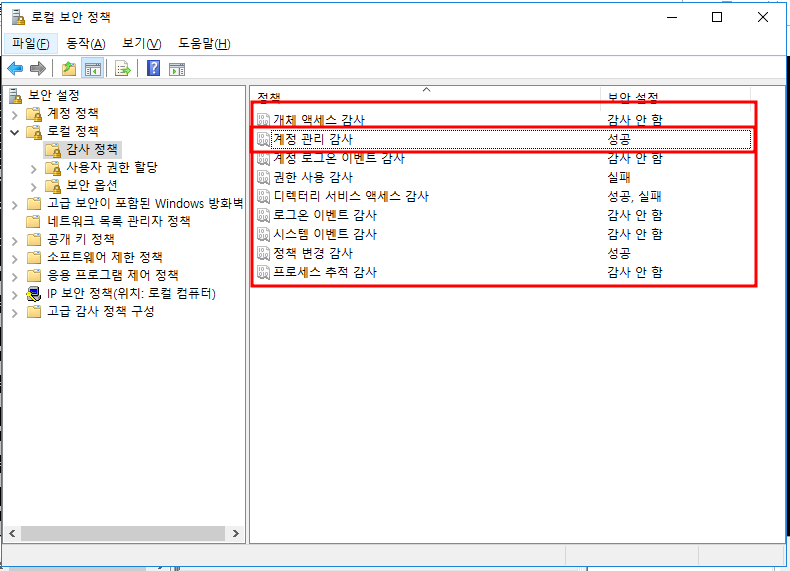Toggle the Show/Hide action pane icon
The height and width of the screenshot is (571, 790).
pyautogui.click(x=177, y=69)
